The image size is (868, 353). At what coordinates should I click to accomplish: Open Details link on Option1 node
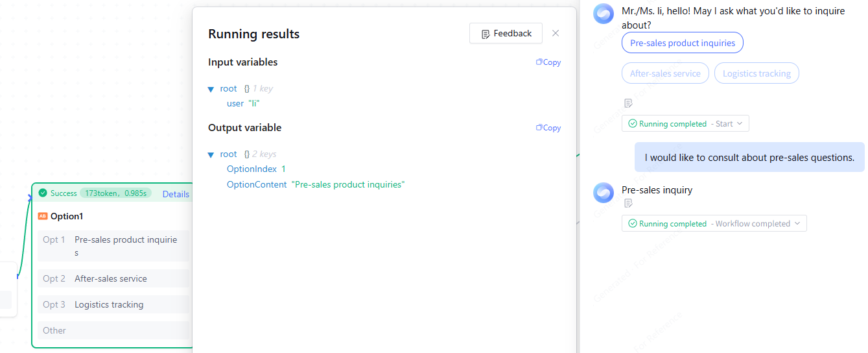click(176, 194)
